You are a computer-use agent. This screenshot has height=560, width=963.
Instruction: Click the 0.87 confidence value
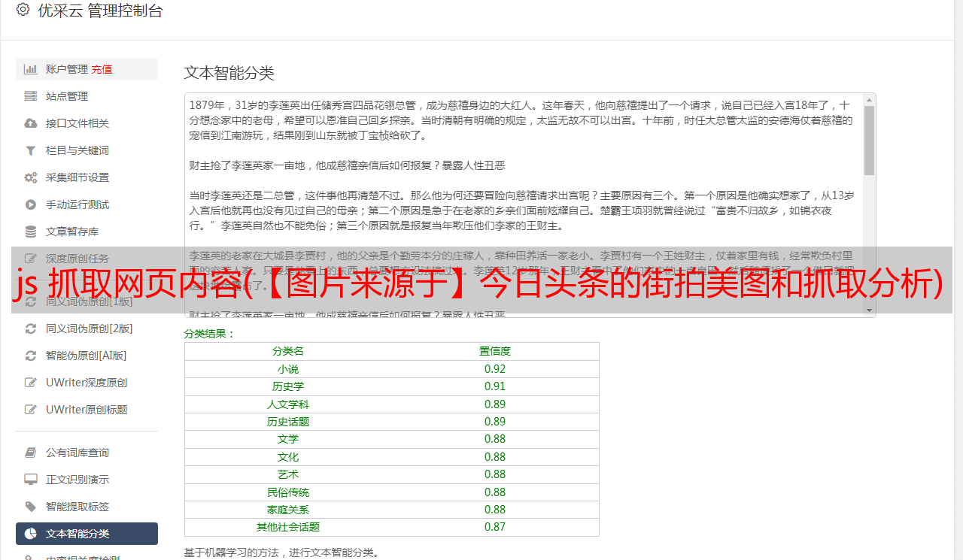(495, 527)
